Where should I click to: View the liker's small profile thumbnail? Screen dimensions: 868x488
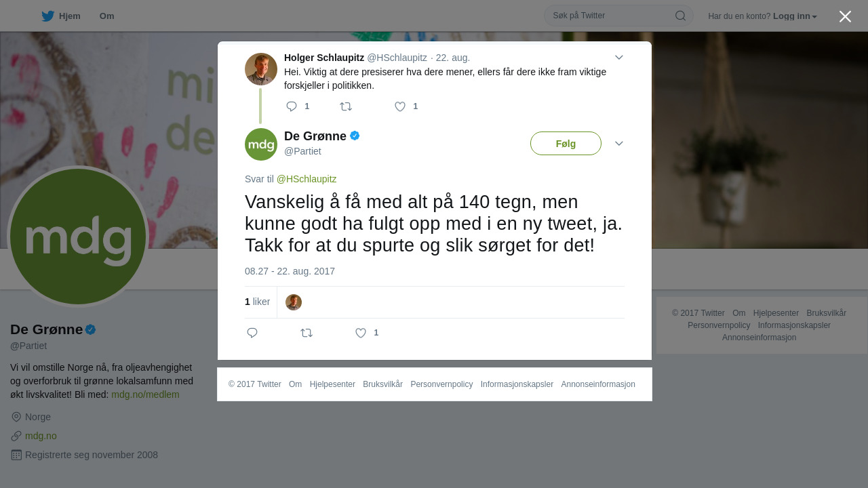[294, 302]
